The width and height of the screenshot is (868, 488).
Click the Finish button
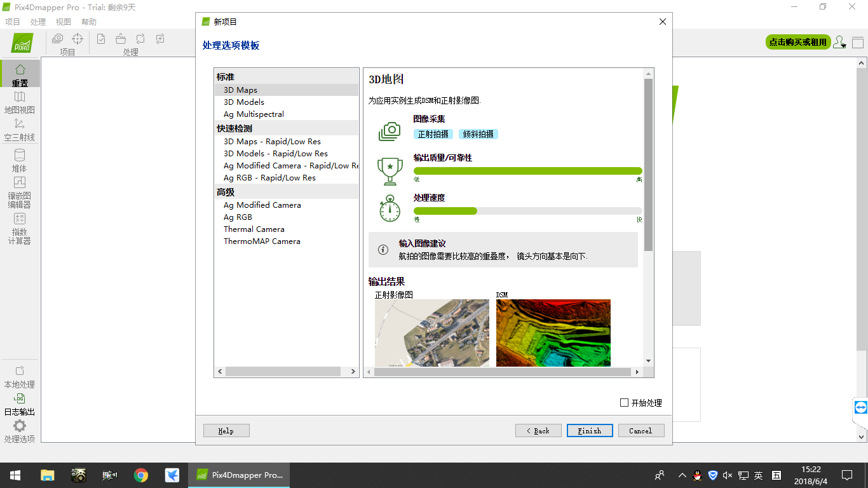click(x=590, y=431)
